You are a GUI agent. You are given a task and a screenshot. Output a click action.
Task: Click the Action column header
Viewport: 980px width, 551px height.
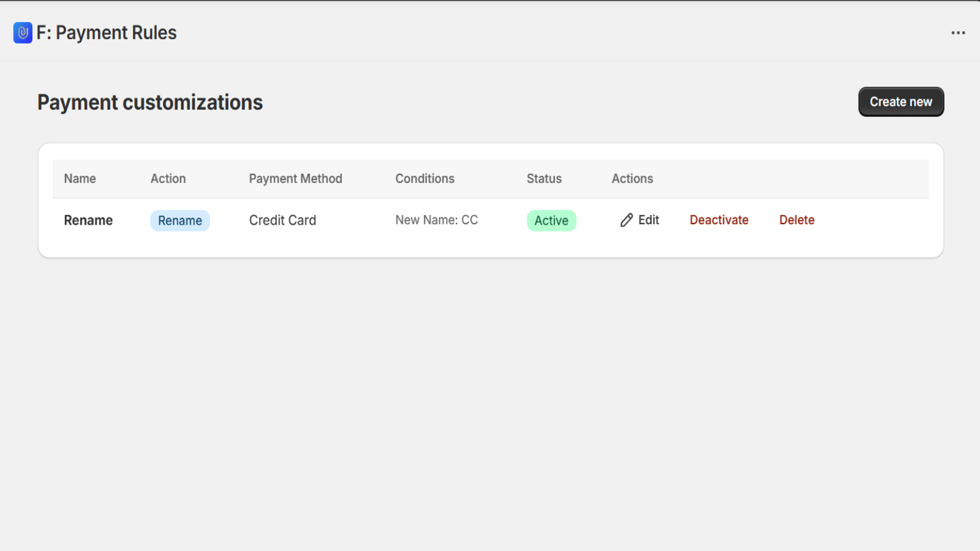coord(168,179)
